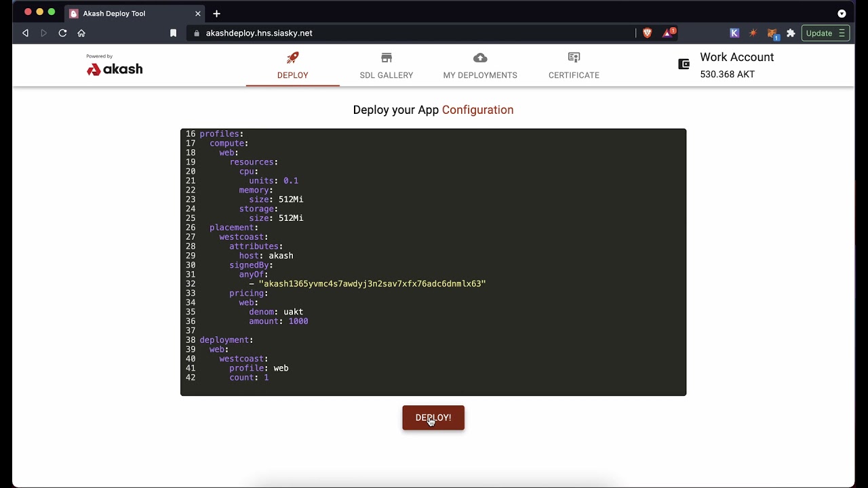Open the extensions puzzle-piece menu
The width and height of the screenshot is (868, 488).
791,33
